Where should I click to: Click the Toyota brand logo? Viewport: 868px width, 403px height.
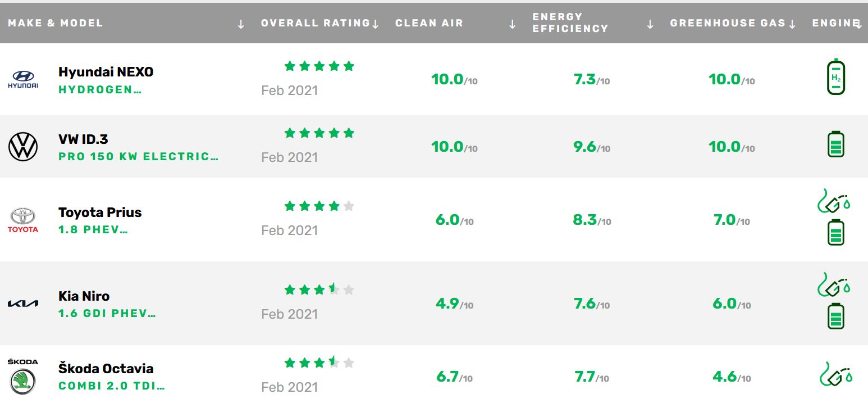point(23,220)
